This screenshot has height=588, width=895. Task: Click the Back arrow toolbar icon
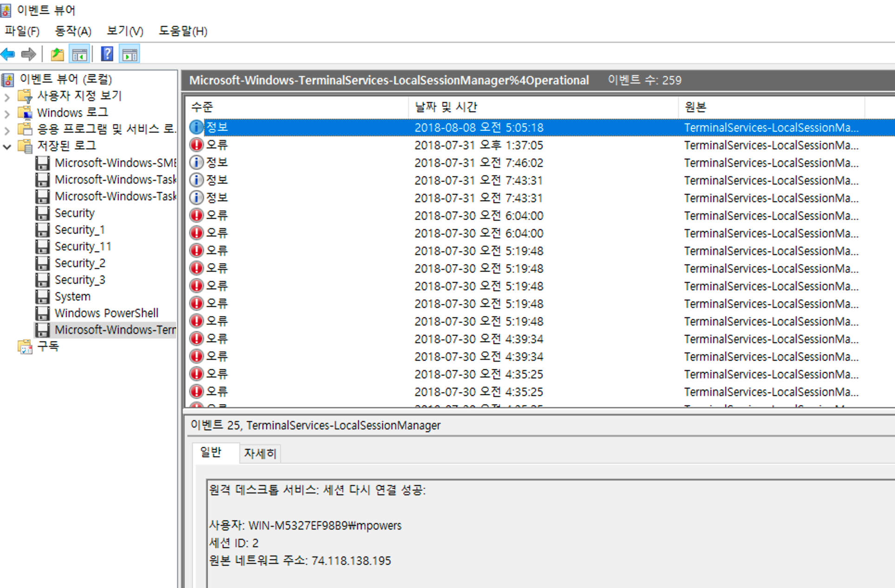pyautogui.click(x=8, y=54)
